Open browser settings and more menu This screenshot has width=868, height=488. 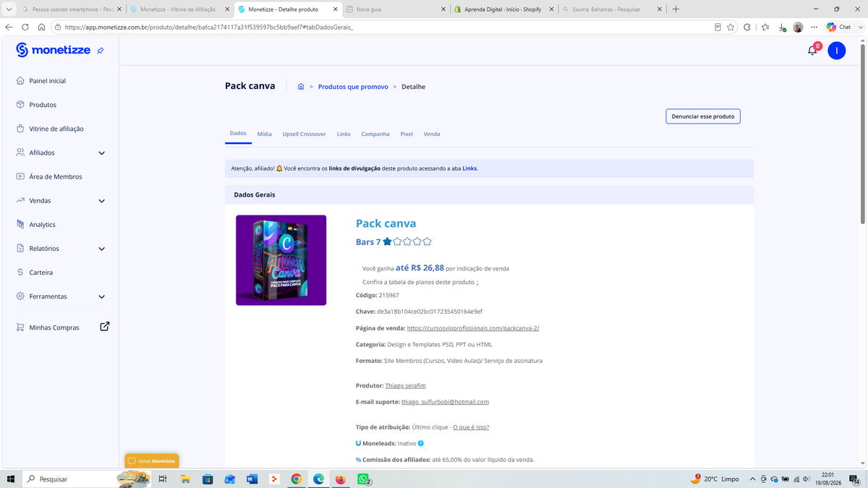[x=814, y=27]
